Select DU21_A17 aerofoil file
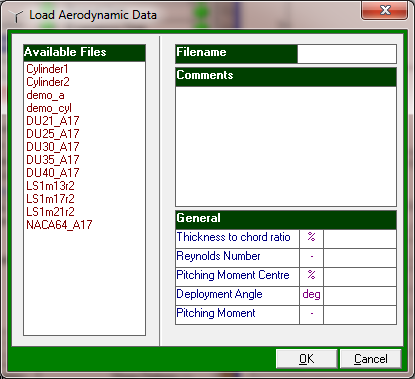The height and width of the screenshot is (379, 415). [x=53, y=121]
